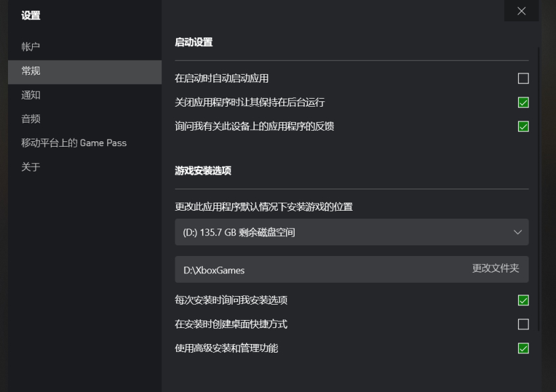The image size is (556, 392).
Task: Click the 更改文件夹 button
Action: [x=495, y=269]
